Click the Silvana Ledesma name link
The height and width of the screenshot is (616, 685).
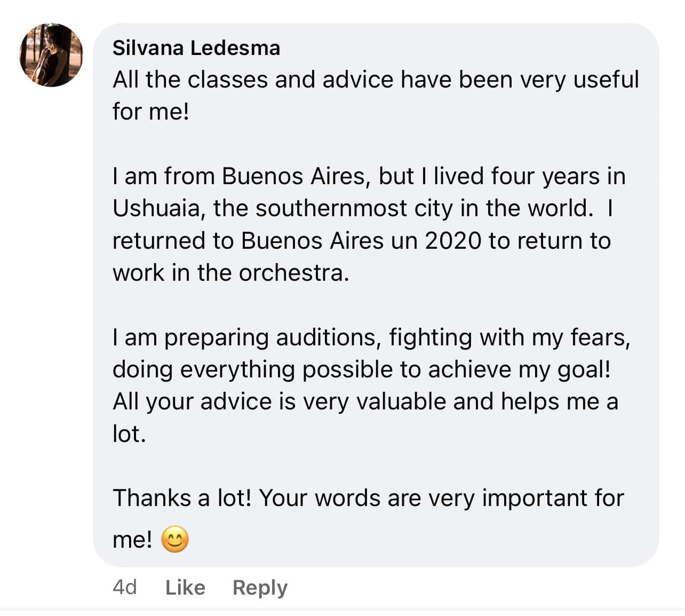coord(196,48)
